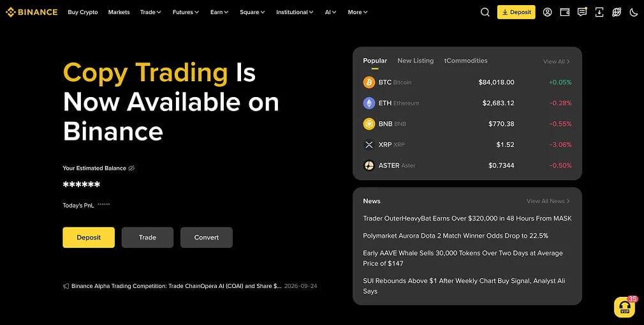This screenshot has height=325, width=644.
Task: Click the XRP coin icon
Action: [x=369, y=145]
